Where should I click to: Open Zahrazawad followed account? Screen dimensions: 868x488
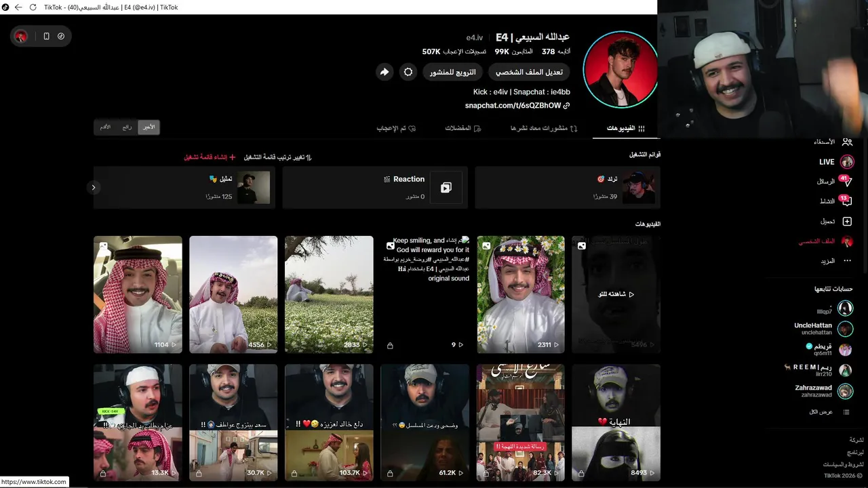pos(823,391)
